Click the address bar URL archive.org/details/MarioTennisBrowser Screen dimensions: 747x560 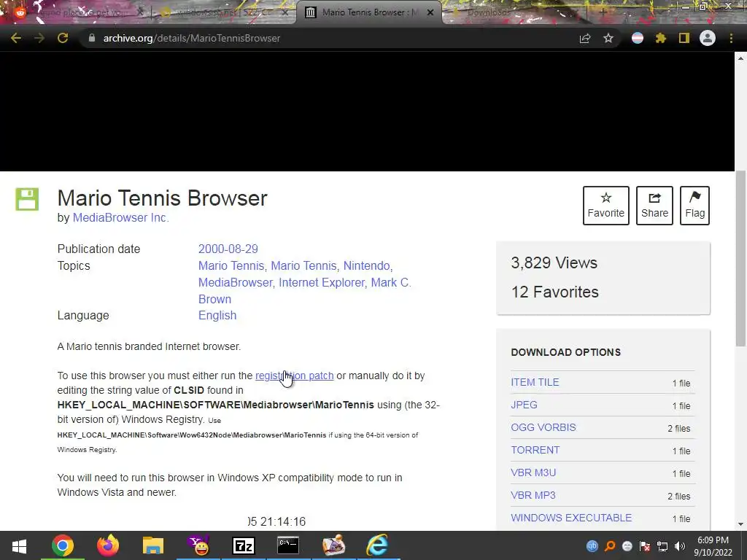coord(192,38)
